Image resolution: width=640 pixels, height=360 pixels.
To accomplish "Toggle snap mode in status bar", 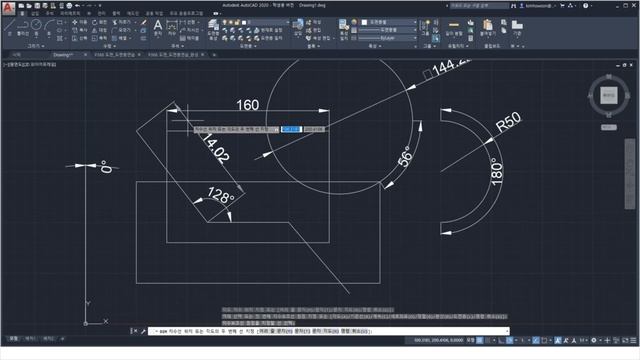I will (488, 340).
